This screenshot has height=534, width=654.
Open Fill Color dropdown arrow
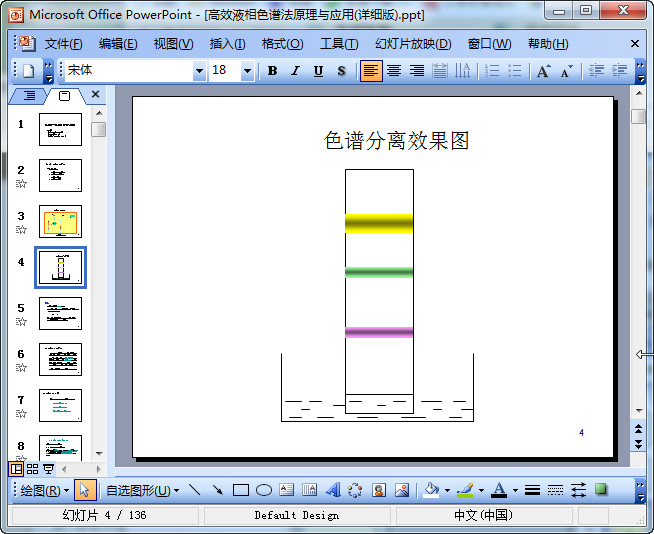447,490
